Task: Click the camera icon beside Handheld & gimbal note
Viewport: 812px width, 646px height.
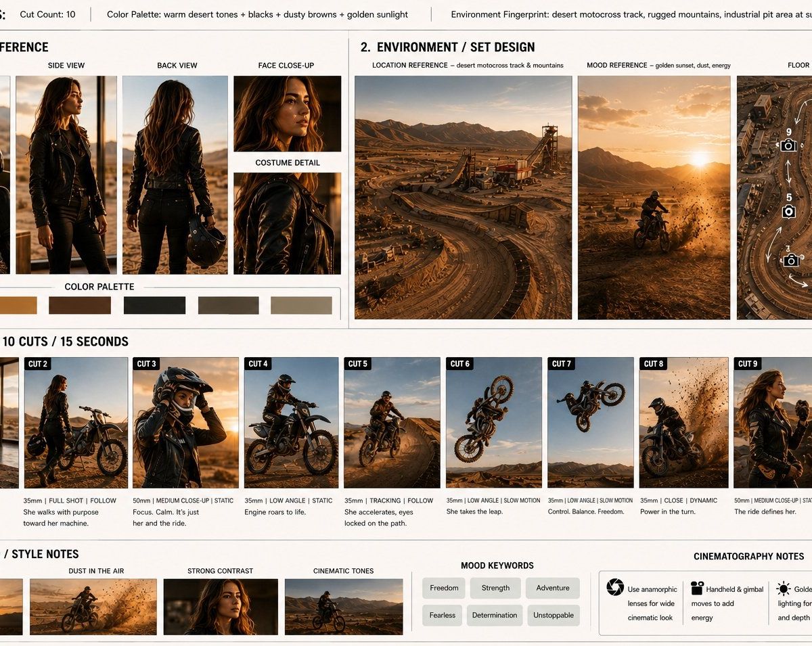Action: point(697,588)
